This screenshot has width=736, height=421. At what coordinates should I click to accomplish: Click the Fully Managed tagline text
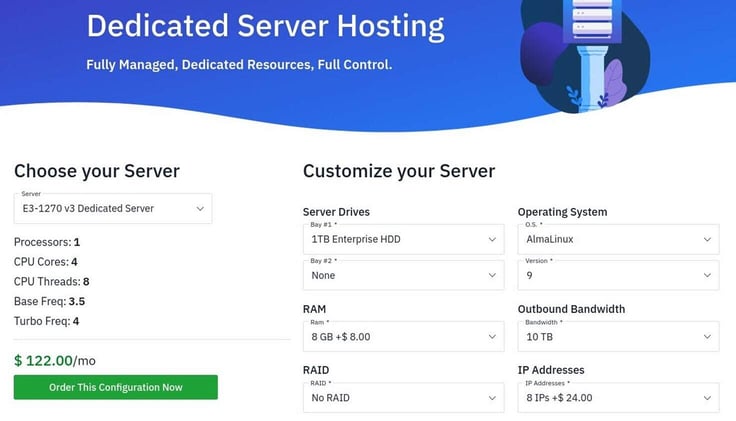click(239, 65)
